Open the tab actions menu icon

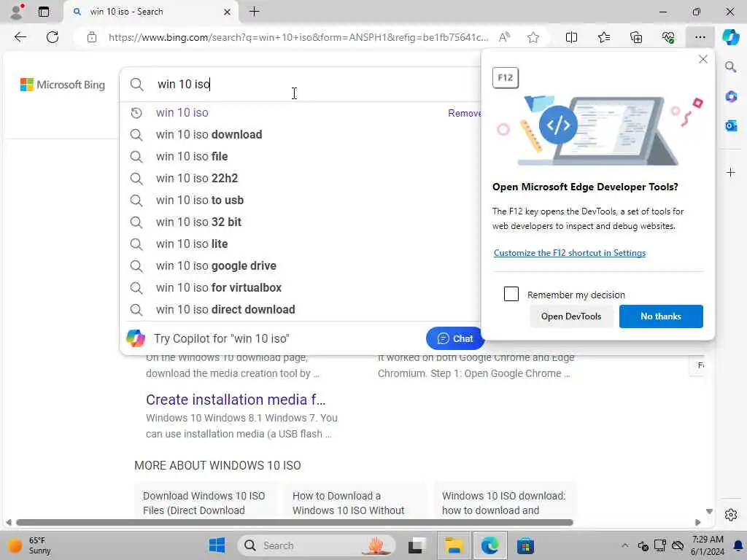click(x=43, y=12)
